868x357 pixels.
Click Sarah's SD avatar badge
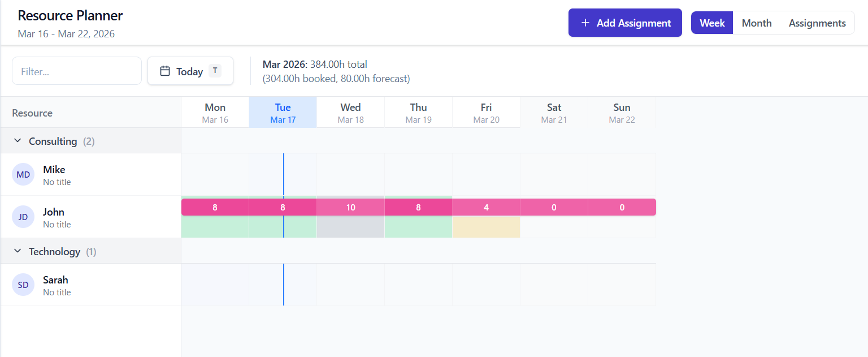(x=23, y=285)
